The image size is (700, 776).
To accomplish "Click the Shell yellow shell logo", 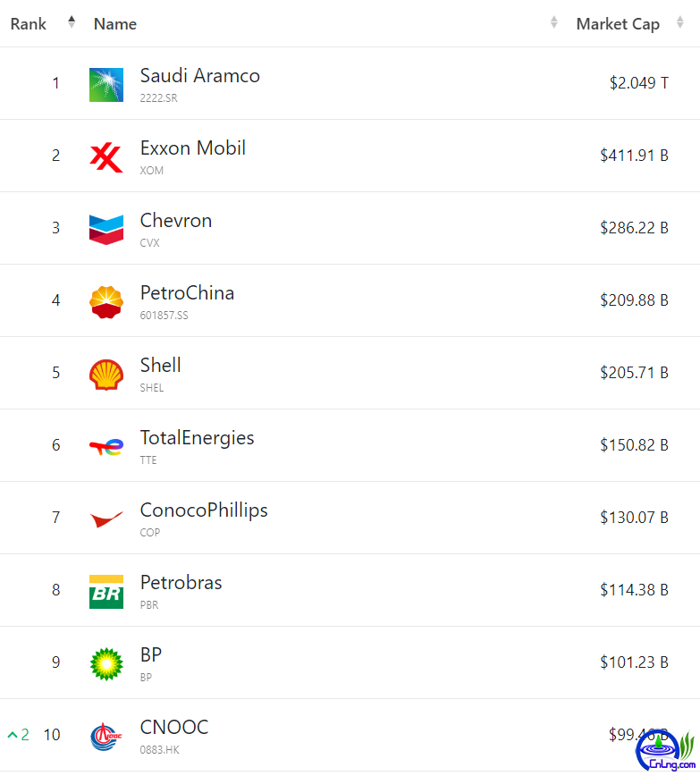I will pyautogui.click(x=106, y=375).
